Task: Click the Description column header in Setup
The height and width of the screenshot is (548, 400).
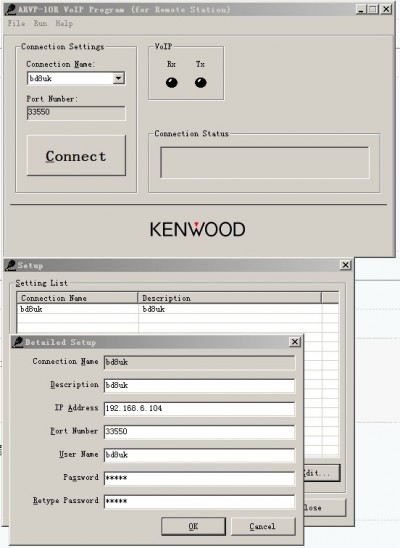Action: [230, 298]
